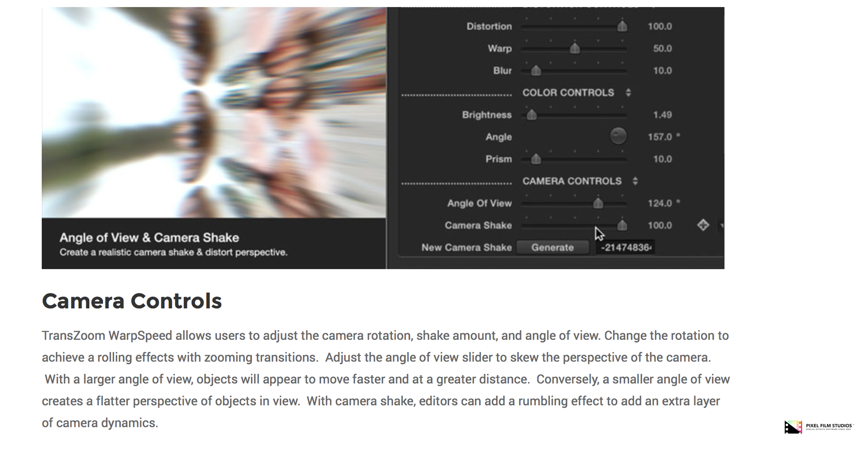The width and height of the screenshot is (868, 449).
Task: Click the Blur slider handle
Action: pyautogui.click(x=536, y=71)
